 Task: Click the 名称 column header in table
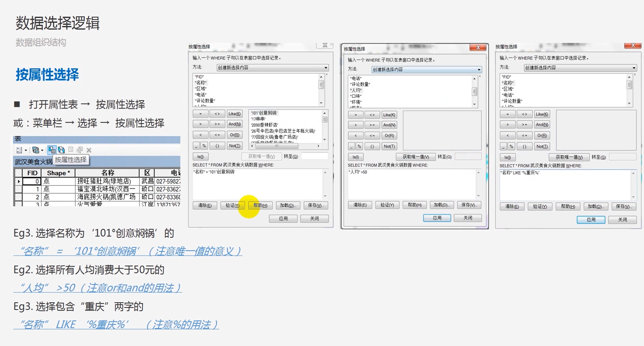tap(107, 173)
